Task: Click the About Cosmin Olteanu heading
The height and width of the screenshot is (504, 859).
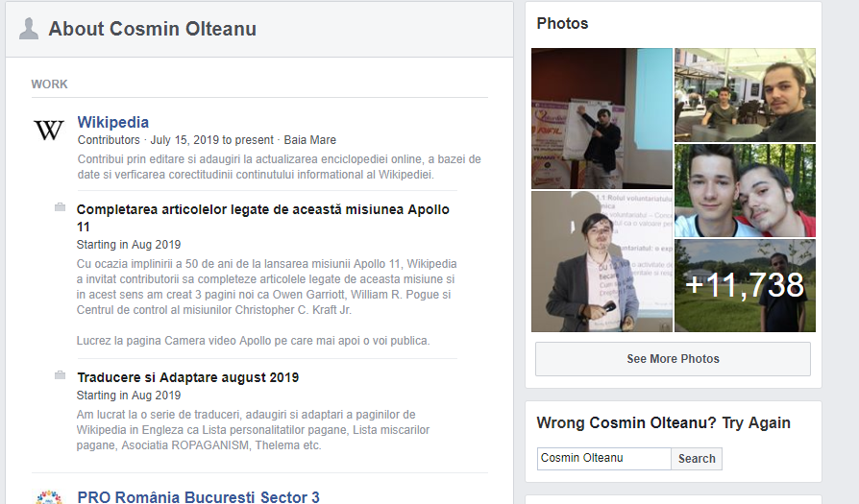Action: (152, 29)
